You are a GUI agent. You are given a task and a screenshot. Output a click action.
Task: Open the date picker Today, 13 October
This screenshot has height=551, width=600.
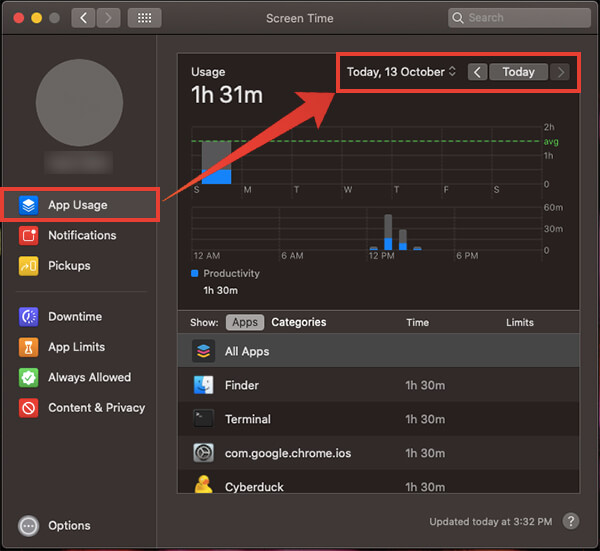click(401, 72)
